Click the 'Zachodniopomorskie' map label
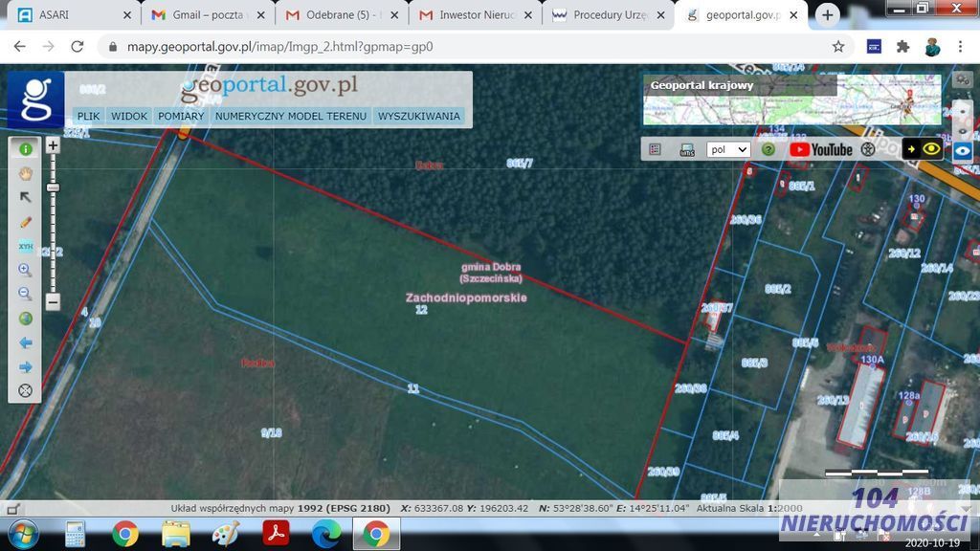The width and height of the screenshot is (980, 551). (466, 298)
